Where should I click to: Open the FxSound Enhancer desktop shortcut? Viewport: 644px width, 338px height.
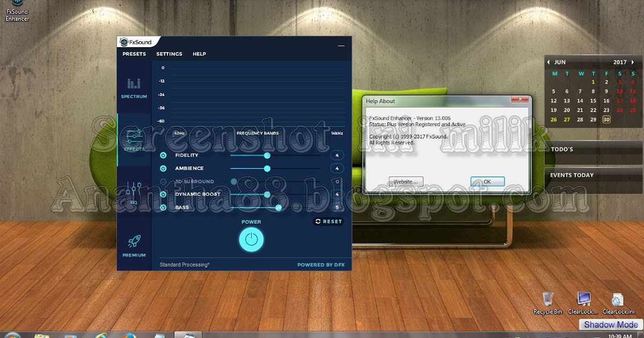(x=17, y=11)
